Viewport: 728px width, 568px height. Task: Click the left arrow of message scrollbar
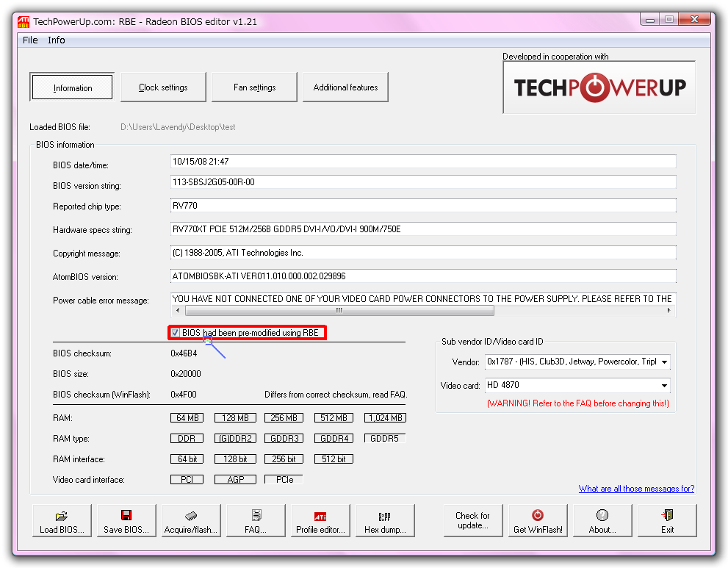point(178,310)
